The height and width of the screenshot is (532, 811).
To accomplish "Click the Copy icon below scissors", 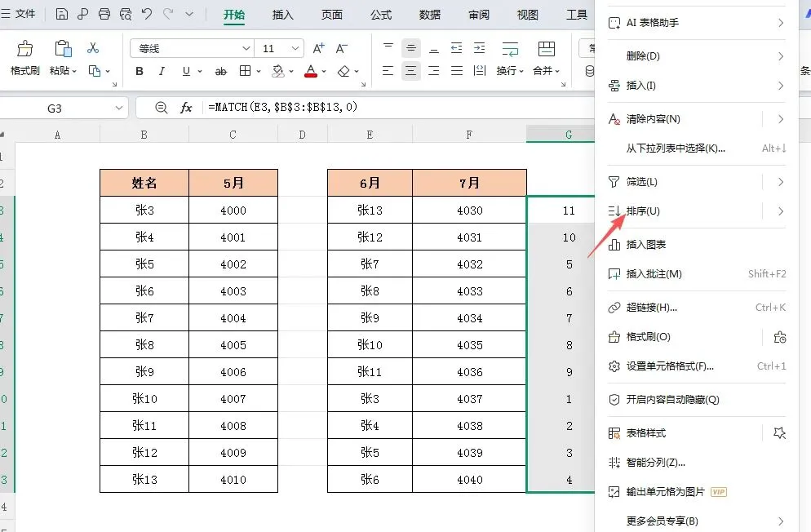I will click(95, 71).
